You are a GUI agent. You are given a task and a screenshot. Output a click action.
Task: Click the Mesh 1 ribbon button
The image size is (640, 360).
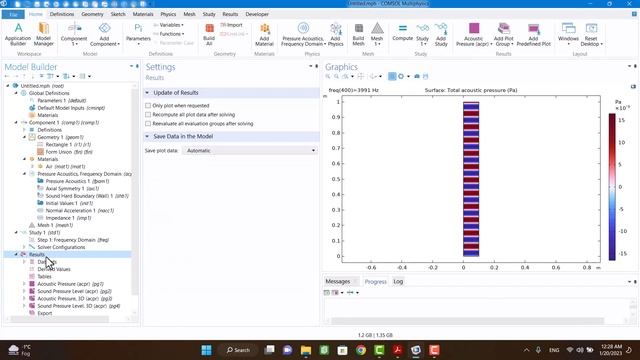point(377,34)
